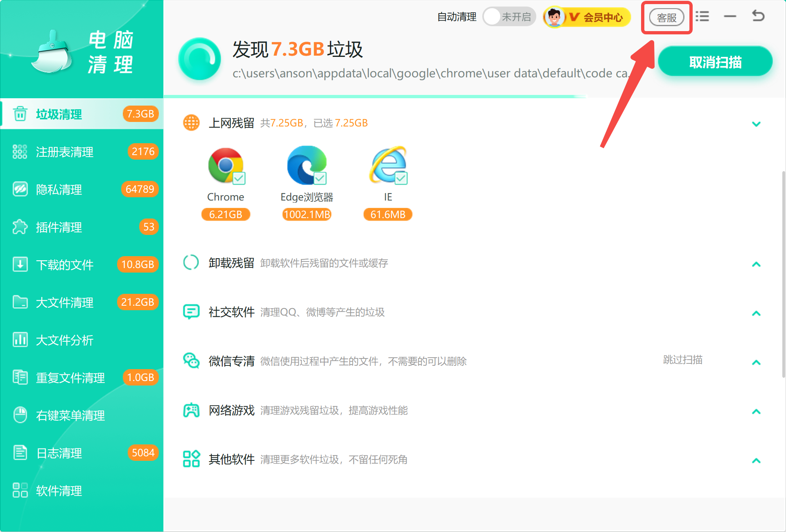Screen dimensions: 786x532
Task: Collapse the 上网残留 section chevron
Action: [x=756, y=124]
